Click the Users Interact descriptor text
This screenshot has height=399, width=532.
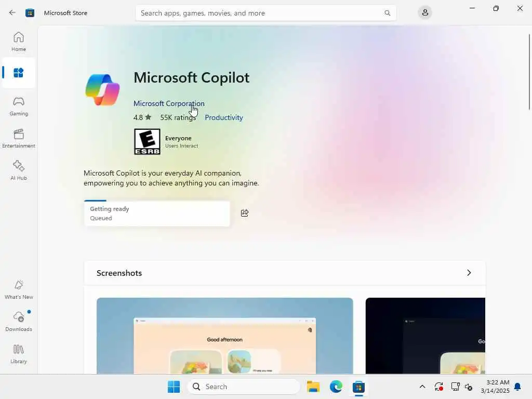click(x=181, y=146)
